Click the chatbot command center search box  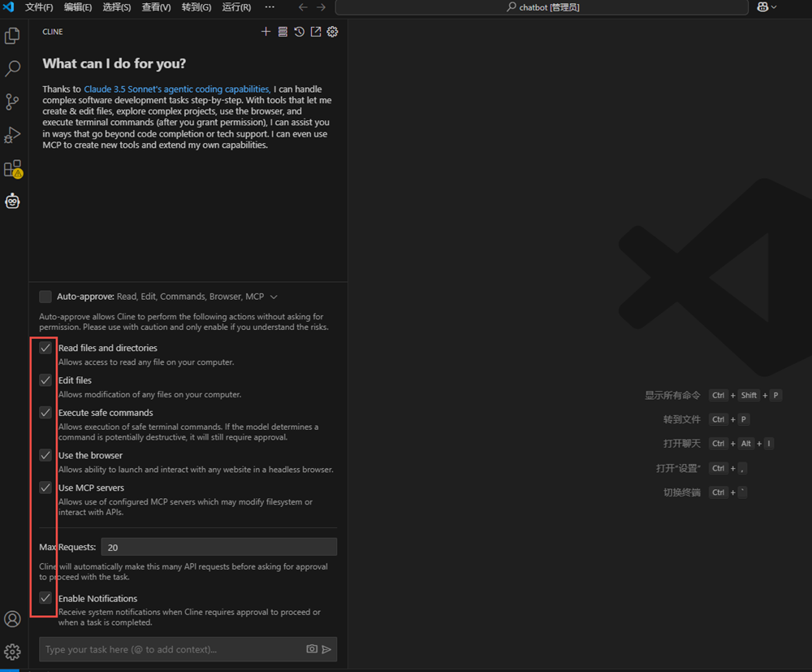(x=542, y=7)
